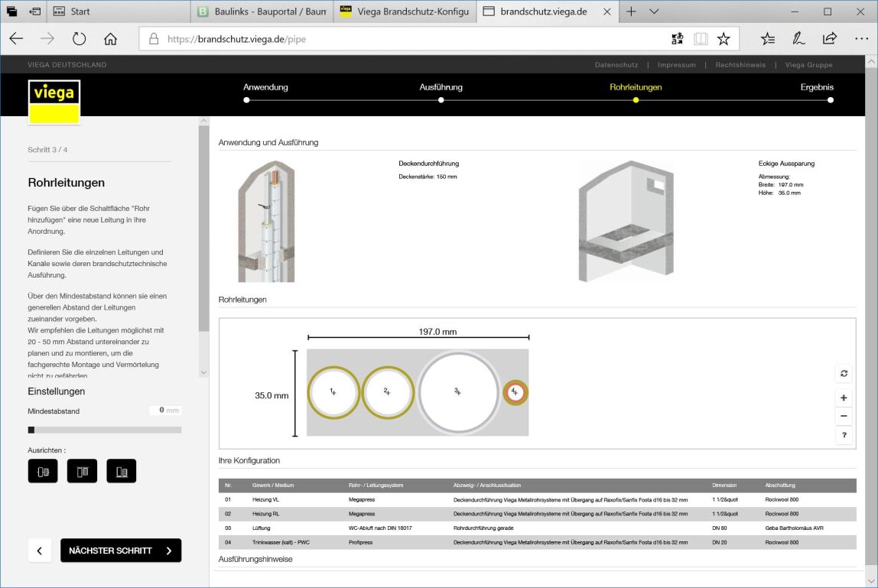The image size is (878, 588).
Task: Go to the Ausführung step
Action: [x=441, y=87]
